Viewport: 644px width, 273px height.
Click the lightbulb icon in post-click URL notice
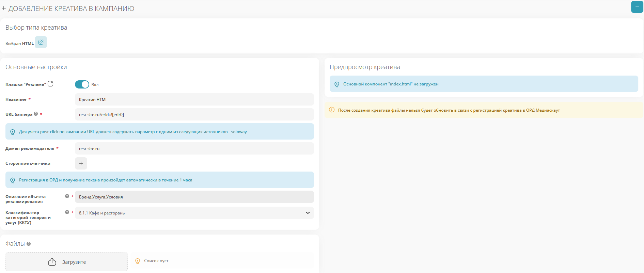click(13, 132)
